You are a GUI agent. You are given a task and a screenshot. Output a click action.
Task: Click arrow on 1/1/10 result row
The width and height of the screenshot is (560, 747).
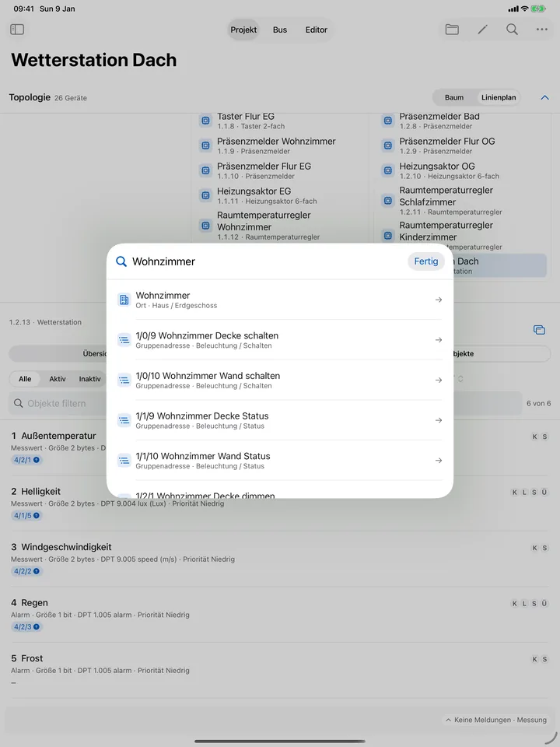pos(439,460)
